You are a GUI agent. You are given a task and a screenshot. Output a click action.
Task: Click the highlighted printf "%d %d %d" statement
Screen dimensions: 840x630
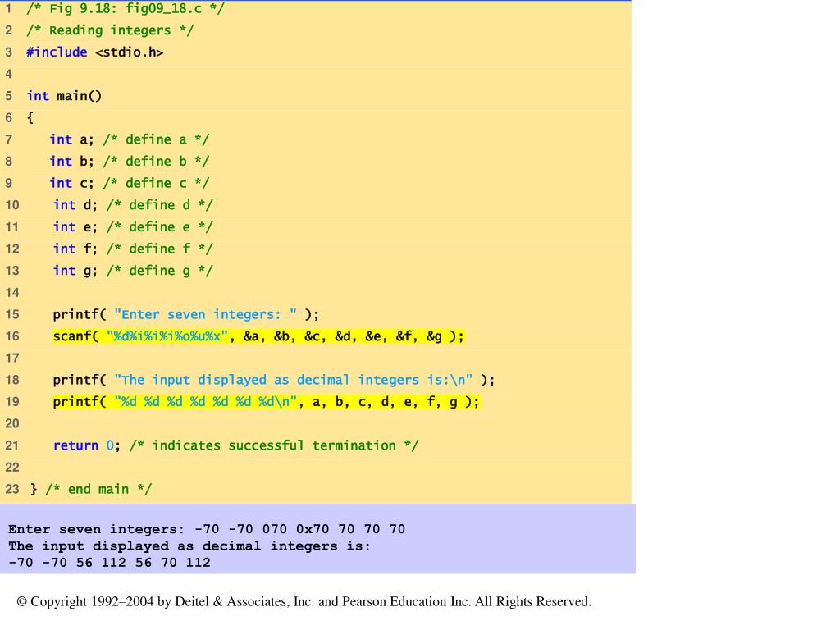pos(267,402)
